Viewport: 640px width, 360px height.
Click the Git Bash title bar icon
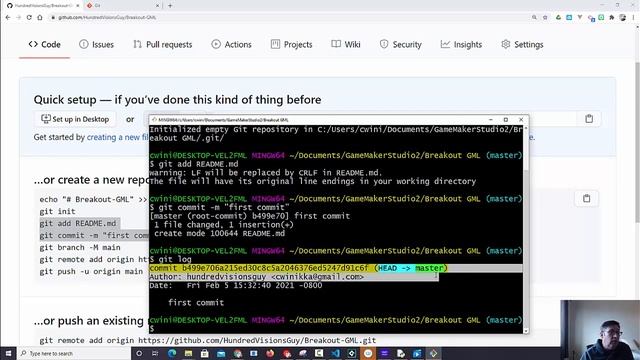pos(154,120)
